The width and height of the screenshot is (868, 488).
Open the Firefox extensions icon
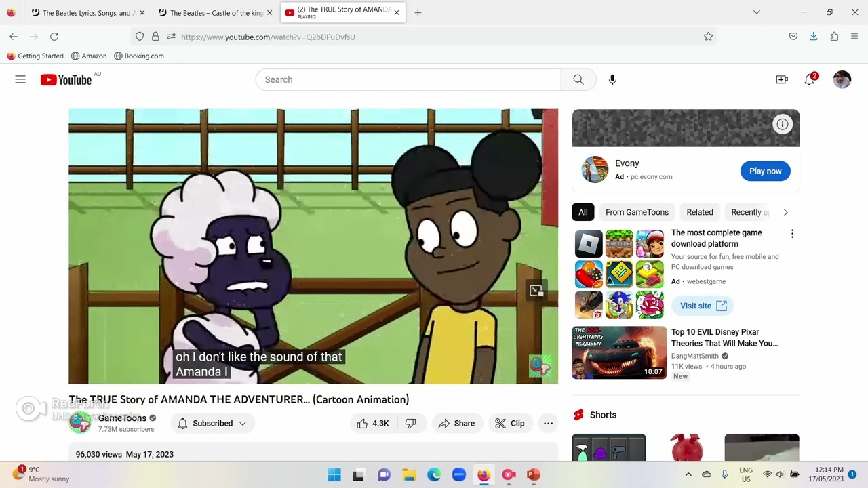coord(834,37)
